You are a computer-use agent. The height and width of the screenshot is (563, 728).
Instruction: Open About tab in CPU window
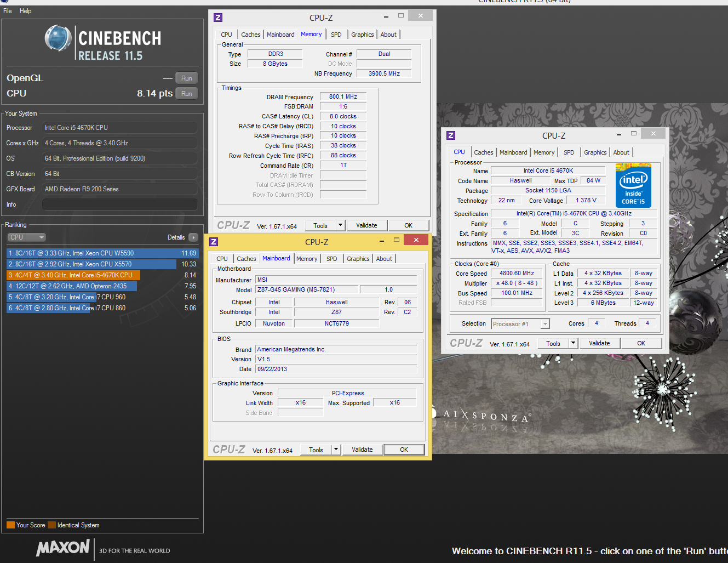pyautogui.click(x=621, y=152)
